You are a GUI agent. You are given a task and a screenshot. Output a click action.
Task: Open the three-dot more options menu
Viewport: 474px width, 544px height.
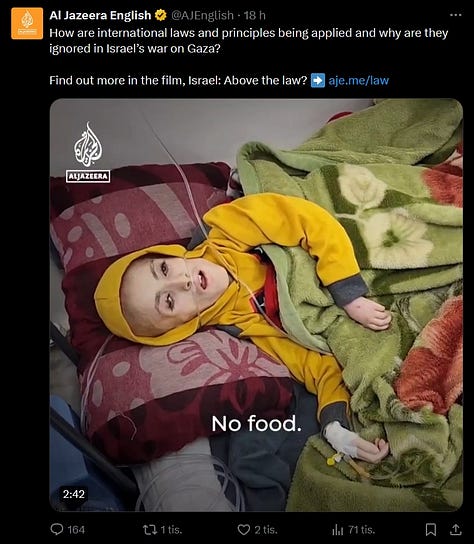(x=455, y=15)
